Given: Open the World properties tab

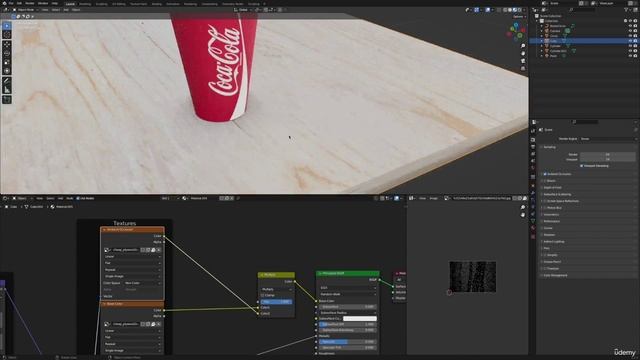Looking at the screenshot, I should (x=533, y=168).
